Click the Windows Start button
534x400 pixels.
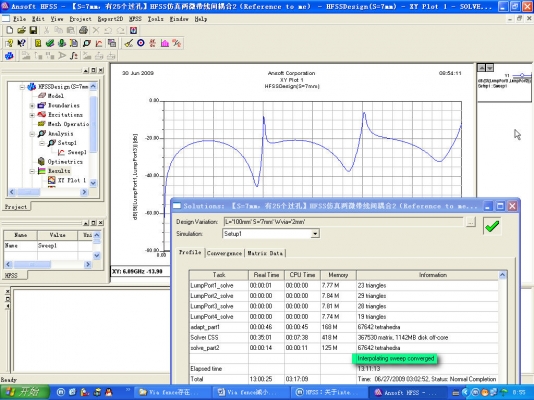25,392
